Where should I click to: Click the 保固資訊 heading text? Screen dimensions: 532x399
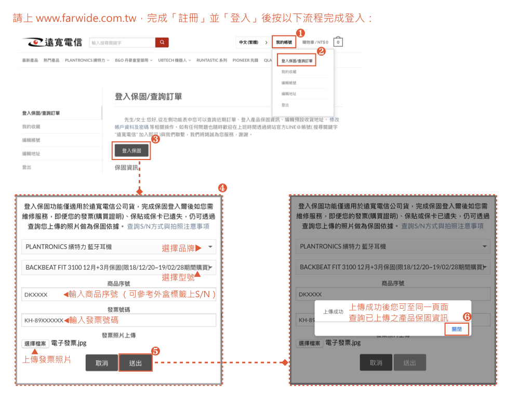pyautogui.click(x=126, y=168)
